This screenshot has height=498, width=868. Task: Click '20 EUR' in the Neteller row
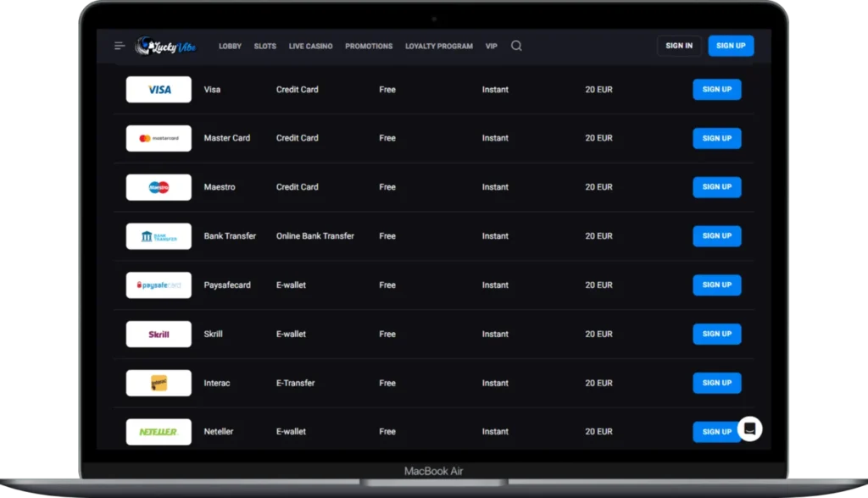coord(599,432)
